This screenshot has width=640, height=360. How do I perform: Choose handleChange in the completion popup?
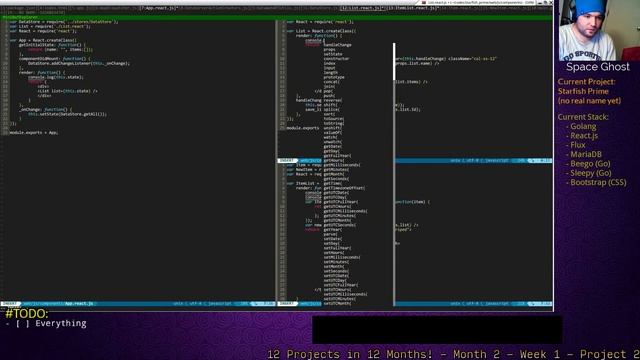(338, 45)
